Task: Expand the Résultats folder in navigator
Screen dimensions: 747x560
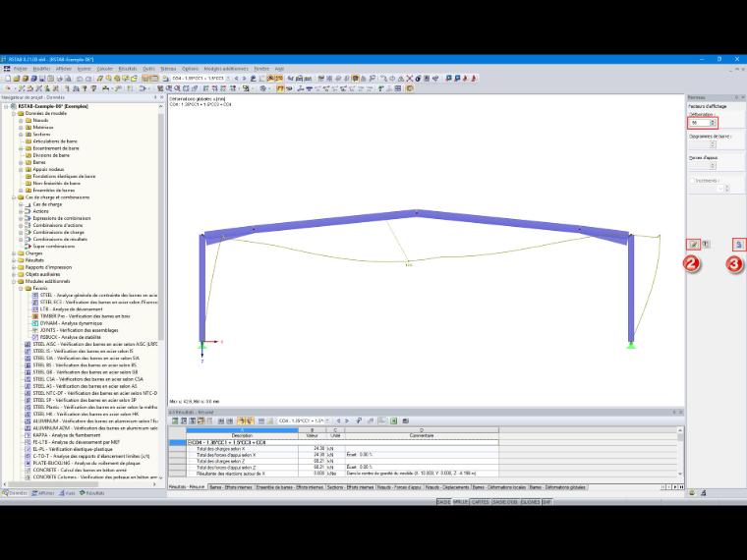Action: [x=14, y=260]
